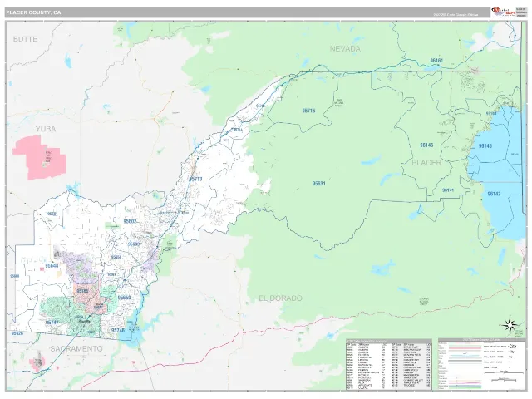532x399 pixels.
Task: Click ZIP code 95626 label
Action: click(17, 333)
